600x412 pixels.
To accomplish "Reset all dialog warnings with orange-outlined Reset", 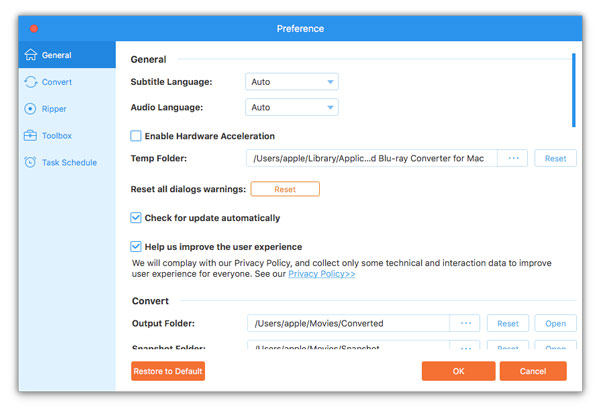I will click(x=285, y=189).
